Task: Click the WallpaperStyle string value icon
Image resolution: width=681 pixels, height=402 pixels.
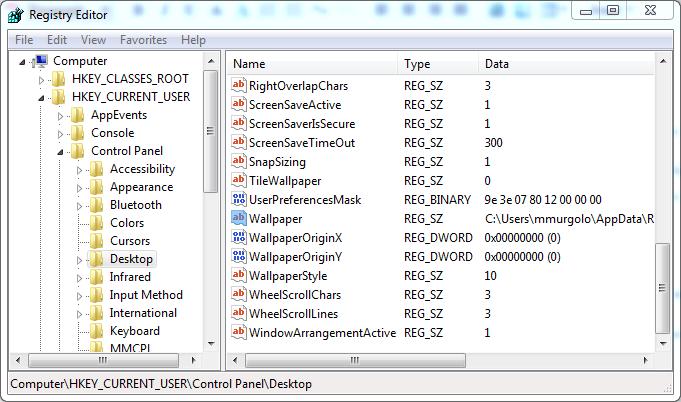Action: 238,276
